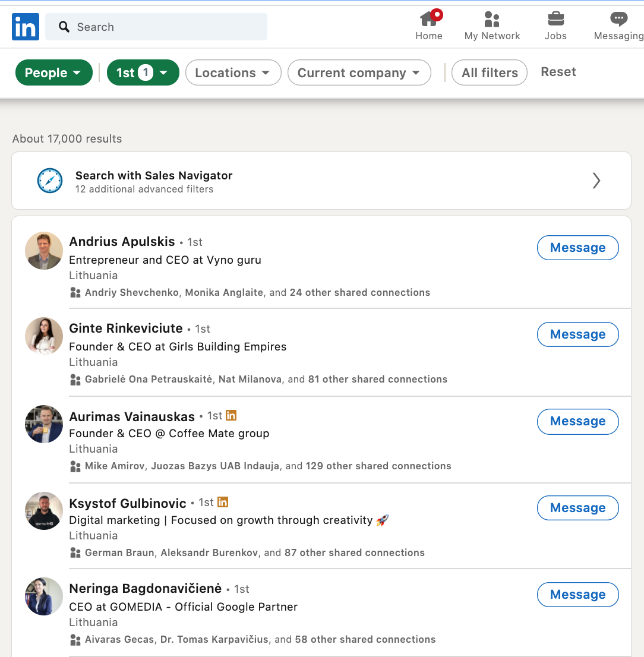Viewport: 644px width, 657px height.
Task: Click Aurimas Vainauskas's LinkedIn Premium badge
Action: pyautogui.click(x=231, y=415)
